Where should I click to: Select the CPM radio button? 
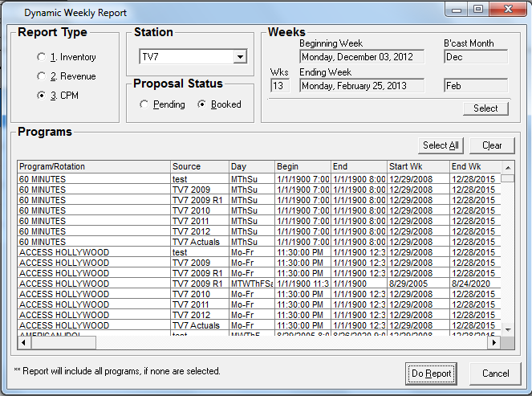(x=42, y=96)
